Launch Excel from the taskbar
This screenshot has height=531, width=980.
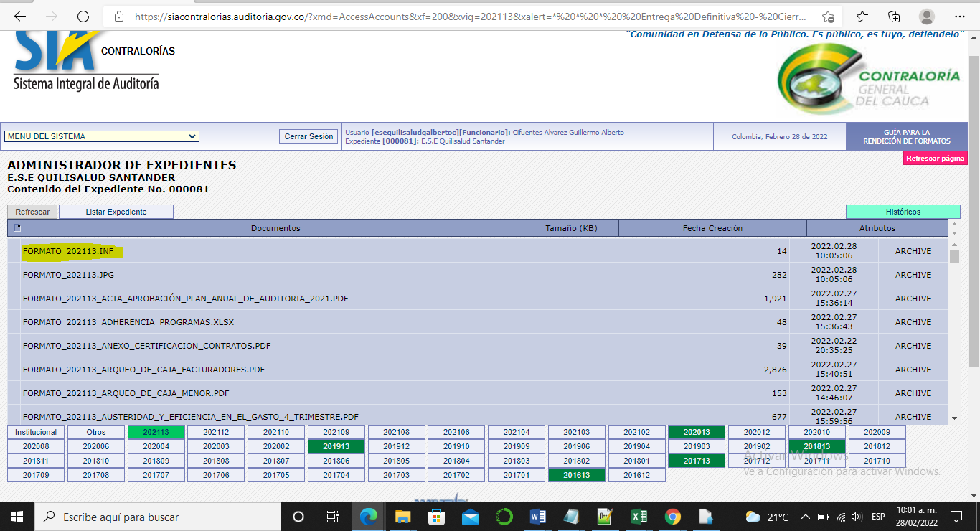(639, 517)
